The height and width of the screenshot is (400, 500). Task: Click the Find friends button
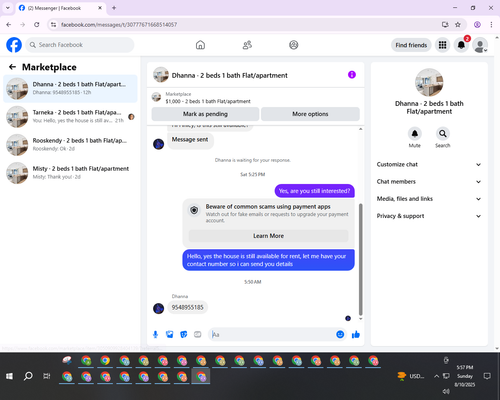pyautogui.click(x=411, y=45)
